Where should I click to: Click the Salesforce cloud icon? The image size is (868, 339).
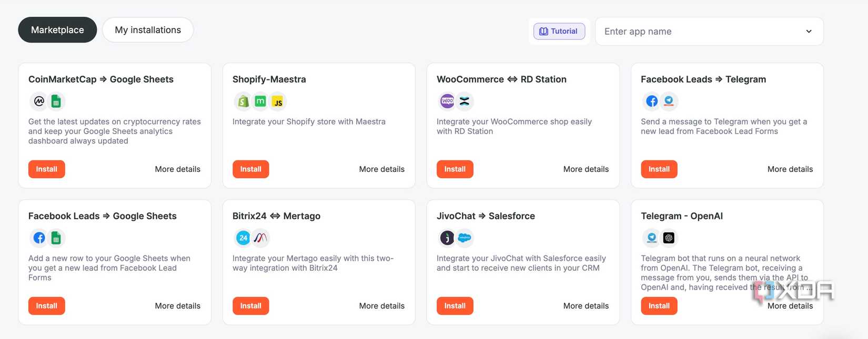[x=465, y=238]
